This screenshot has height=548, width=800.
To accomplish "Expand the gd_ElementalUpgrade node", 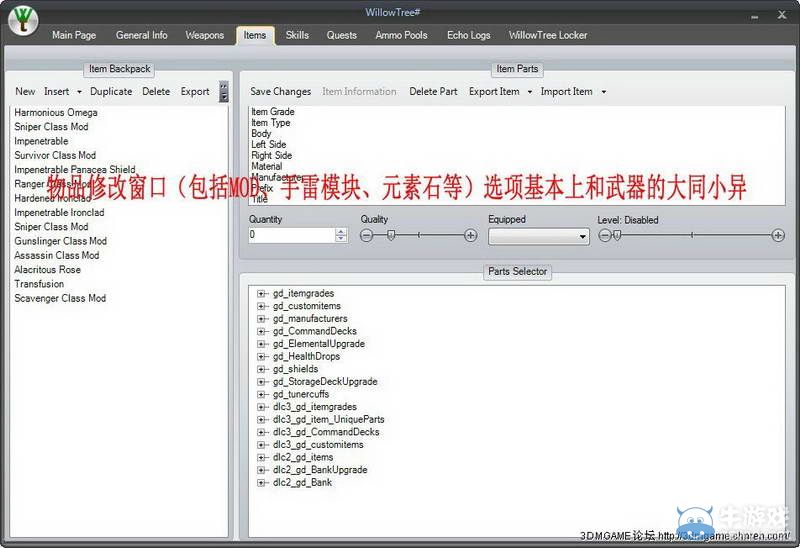I will tap(261, 344).
